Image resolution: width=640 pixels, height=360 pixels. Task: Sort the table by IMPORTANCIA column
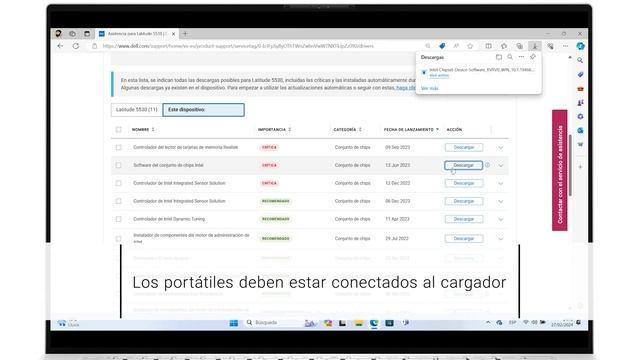click(274, 129)
